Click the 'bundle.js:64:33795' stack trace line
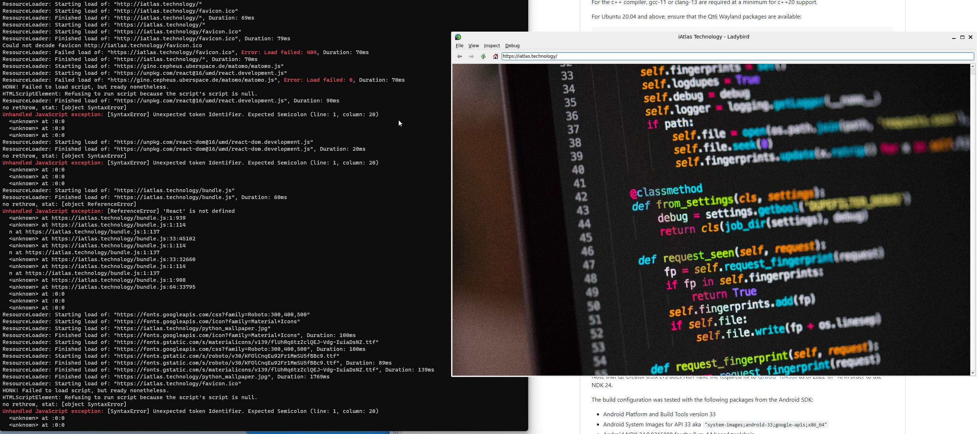This screenshot has height=434, width=980. pyautogui.click(x=103, y=287)
